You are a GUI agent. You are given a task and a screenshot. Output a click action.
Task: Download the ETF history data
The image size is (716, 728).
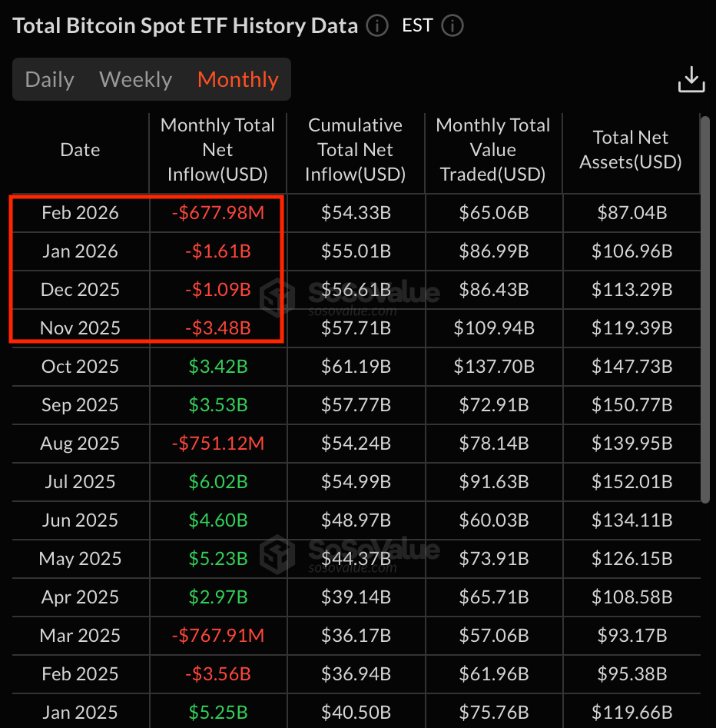click(x=691, y=79)
